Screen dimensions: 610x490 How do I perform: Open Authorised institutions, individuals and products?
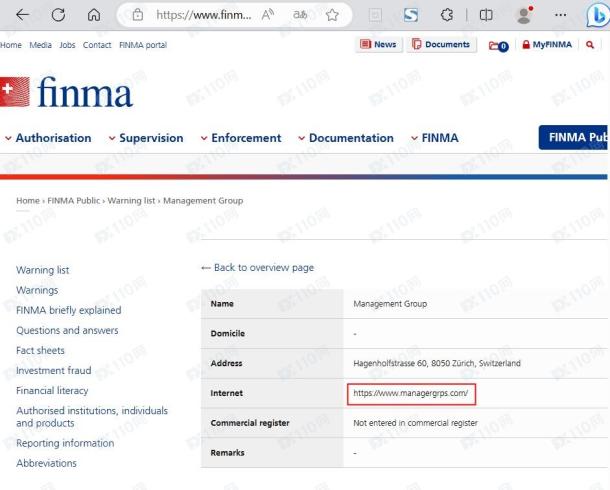[92, 417]
